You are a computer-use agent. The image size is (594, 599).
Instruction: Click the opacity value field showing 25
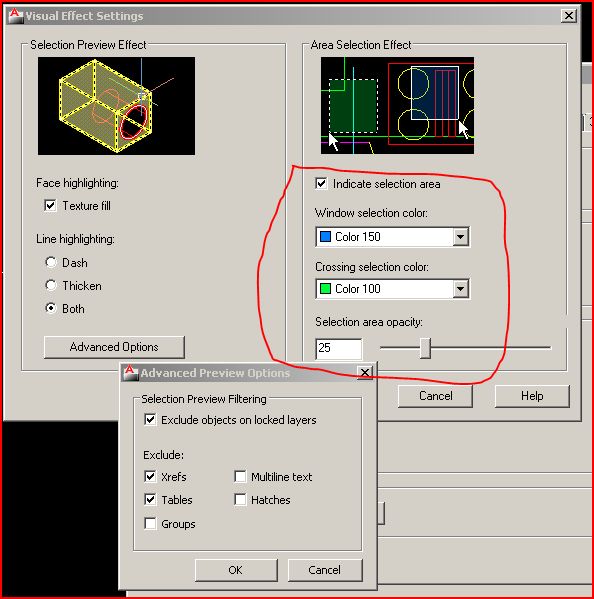point(339,348)
